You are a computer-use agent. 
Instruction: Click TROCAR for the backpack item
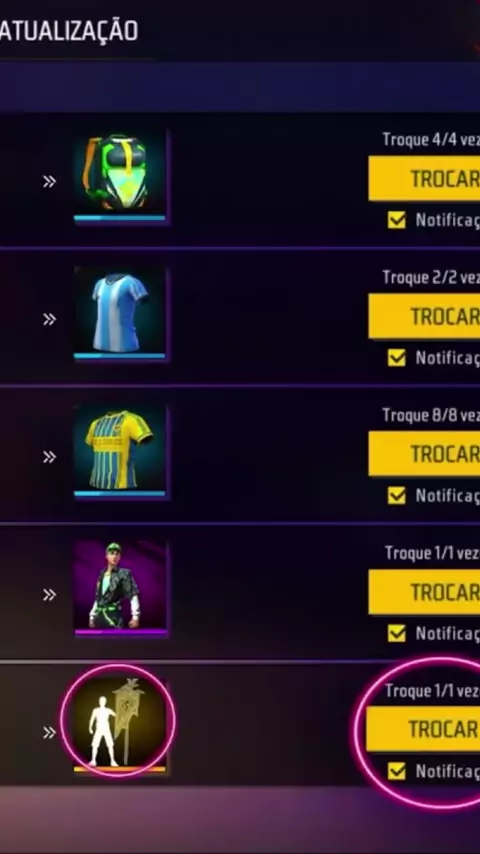click(424, 179)
